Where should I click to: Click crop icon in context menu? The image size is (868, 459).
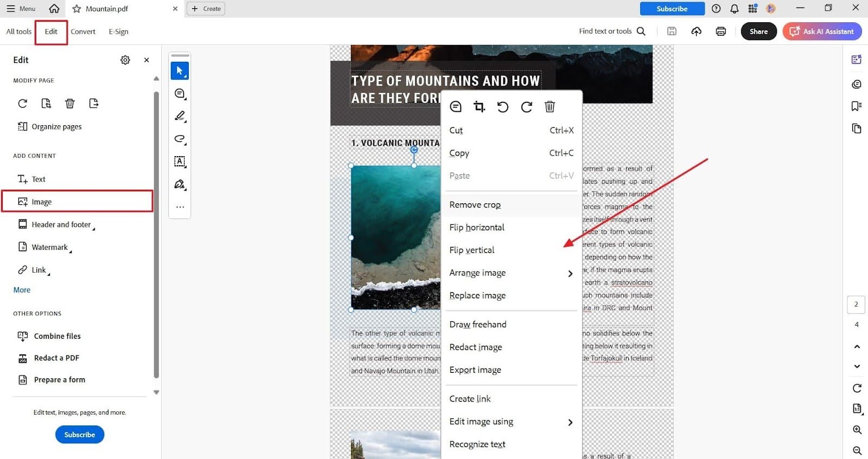479,107
